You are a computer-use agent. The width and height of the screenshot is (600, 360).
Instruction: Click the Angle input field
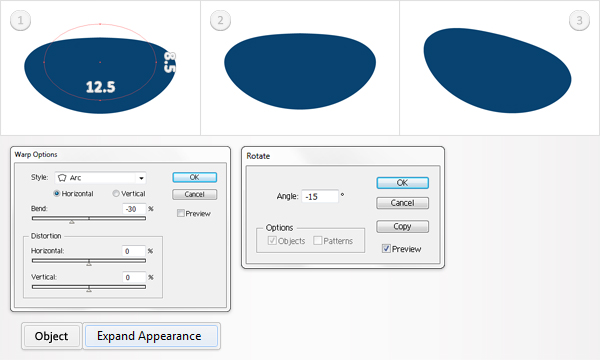tap(320, 197)
